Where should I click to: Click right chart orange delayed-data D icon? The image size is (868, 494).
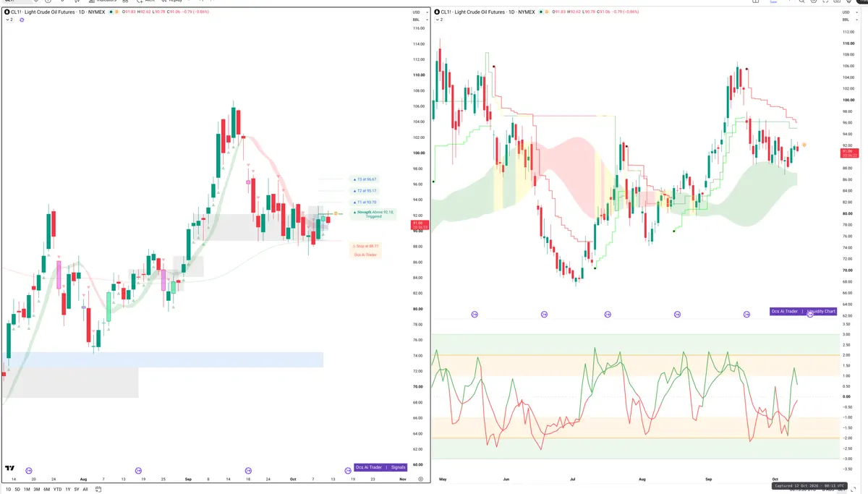coord(546,12)
